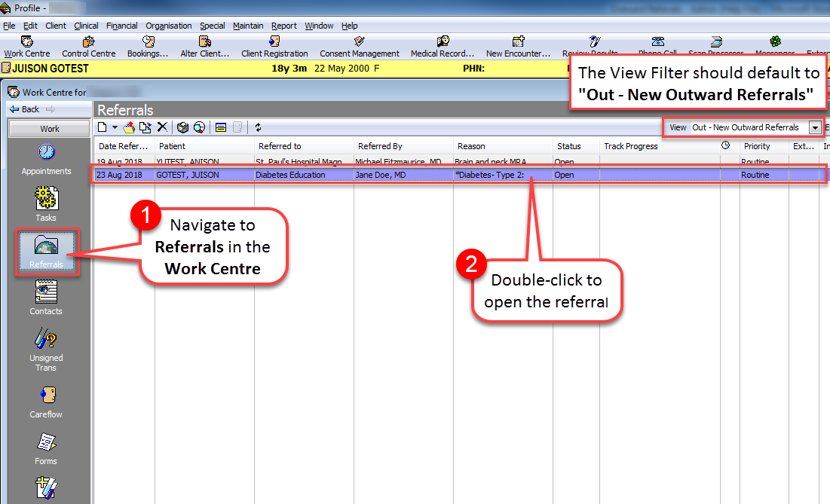Open Contacts from the sidebar
The width and height of the screenshot is (830, 504).
(x=46, y=298)
